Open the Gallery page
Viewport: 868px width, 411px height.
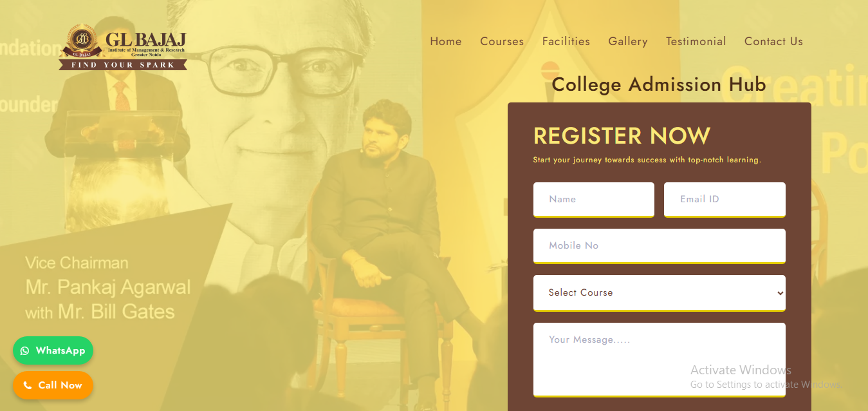[627, 41]
